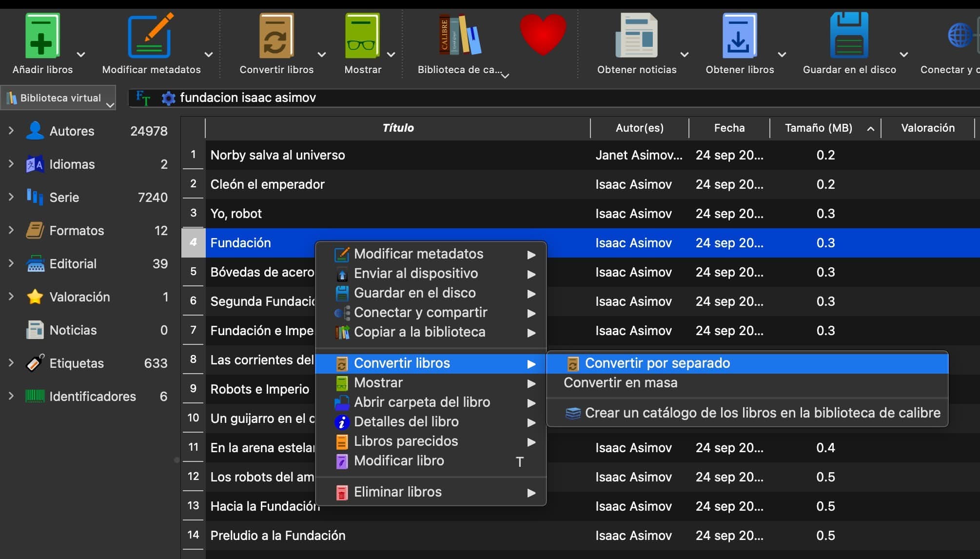Open Modificar metadatos toolbar icon
Image resolution: width=980 pixels, height=559 pixels.
[x=151, y=36]
